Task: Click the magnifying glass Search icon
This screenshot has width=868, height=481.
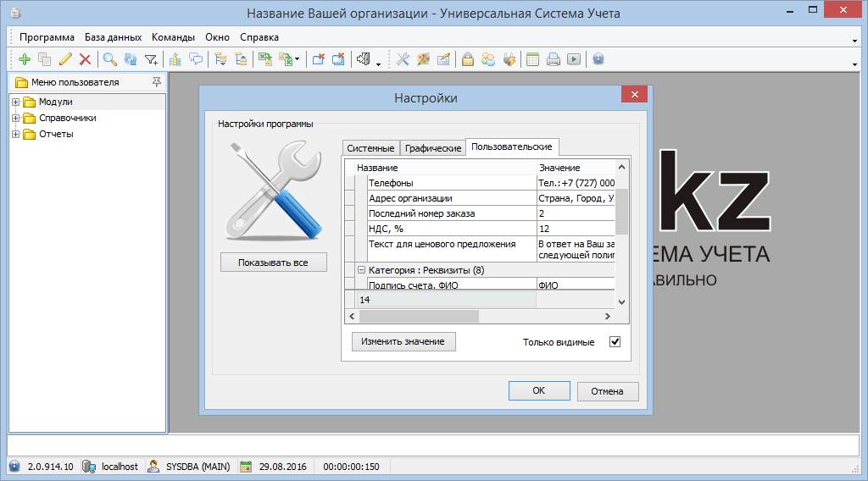Action: pos(109,59)
